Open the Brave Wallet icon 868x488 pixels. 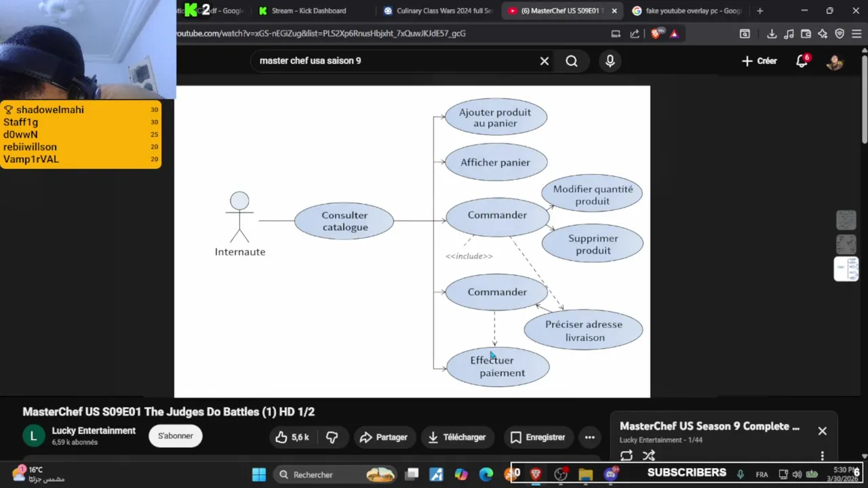[x=806, y=33]
